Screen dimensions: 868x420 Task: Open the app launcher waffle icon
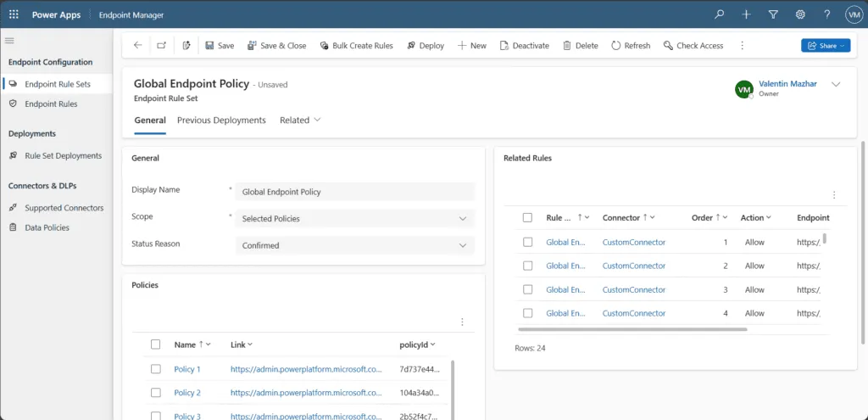click(x=14, y=14)
